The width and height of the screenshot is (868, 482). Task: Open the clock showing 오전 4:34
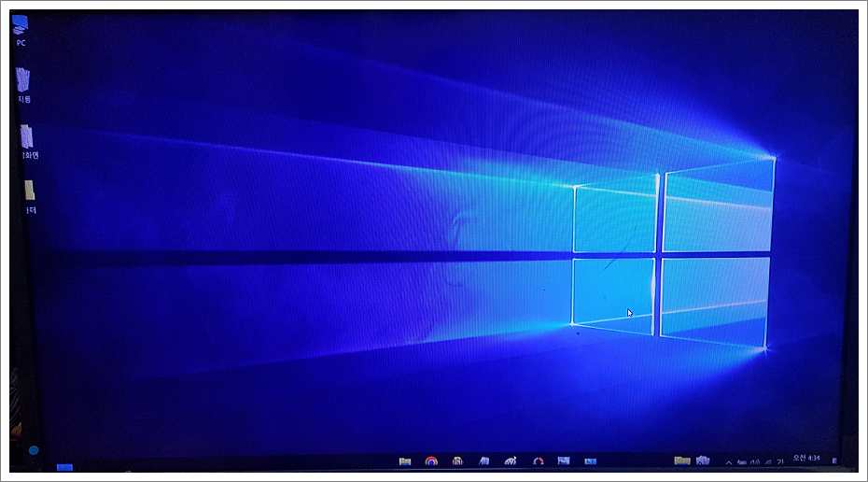coord(806,458)
